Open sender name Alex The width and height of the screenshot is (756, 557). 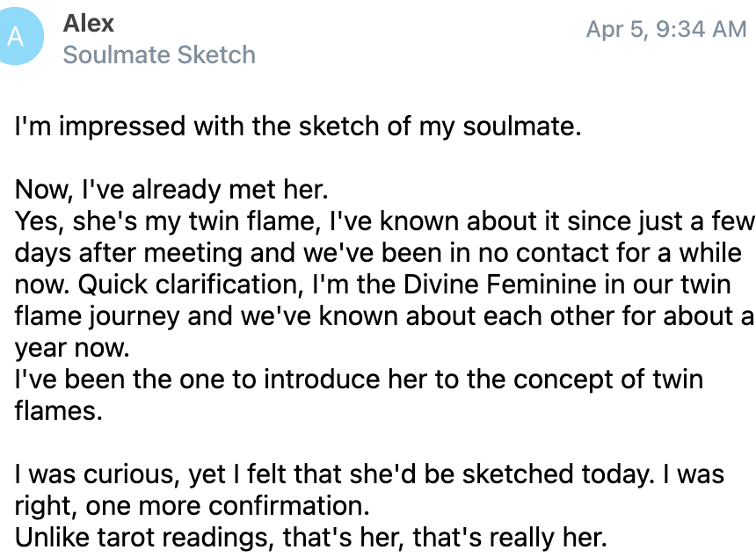[x=89, y=23]
